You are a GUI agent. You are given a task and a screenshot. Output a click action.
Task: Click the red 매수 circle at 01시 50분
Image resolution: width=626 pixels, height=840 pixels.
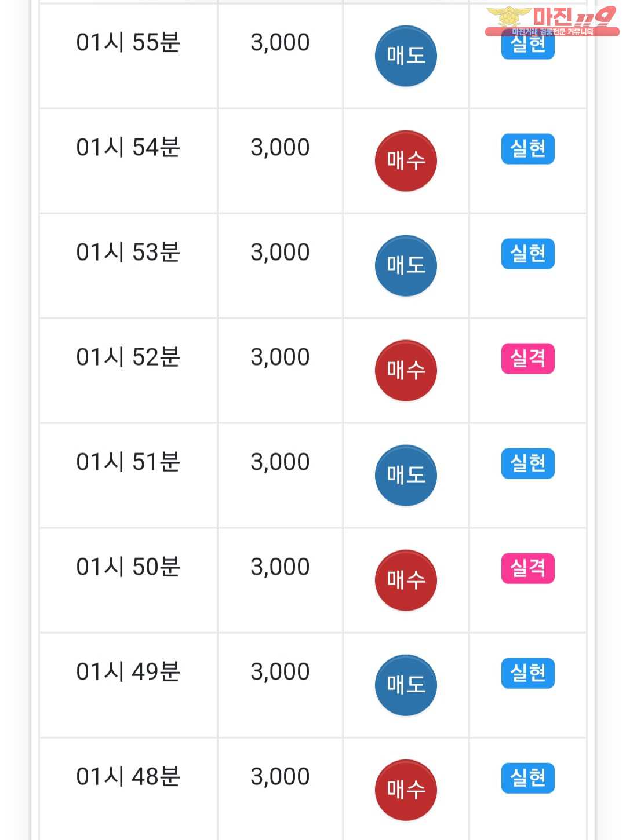click(406, 580)
